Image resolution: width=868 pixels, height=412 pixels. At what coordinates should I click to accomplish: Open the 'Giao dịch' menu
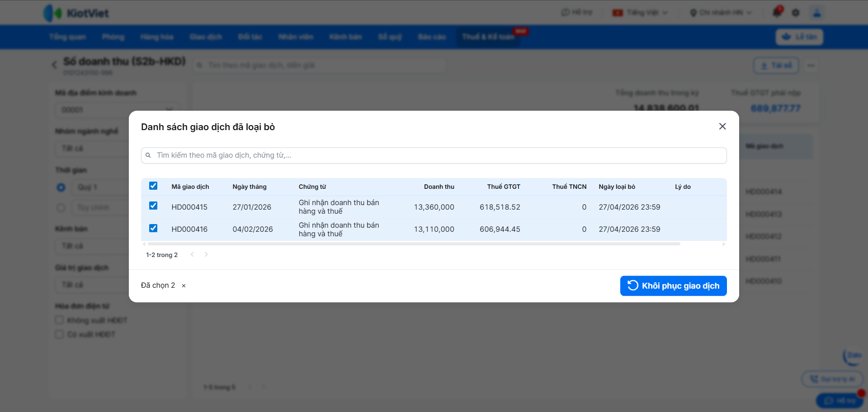click(206, 37)
